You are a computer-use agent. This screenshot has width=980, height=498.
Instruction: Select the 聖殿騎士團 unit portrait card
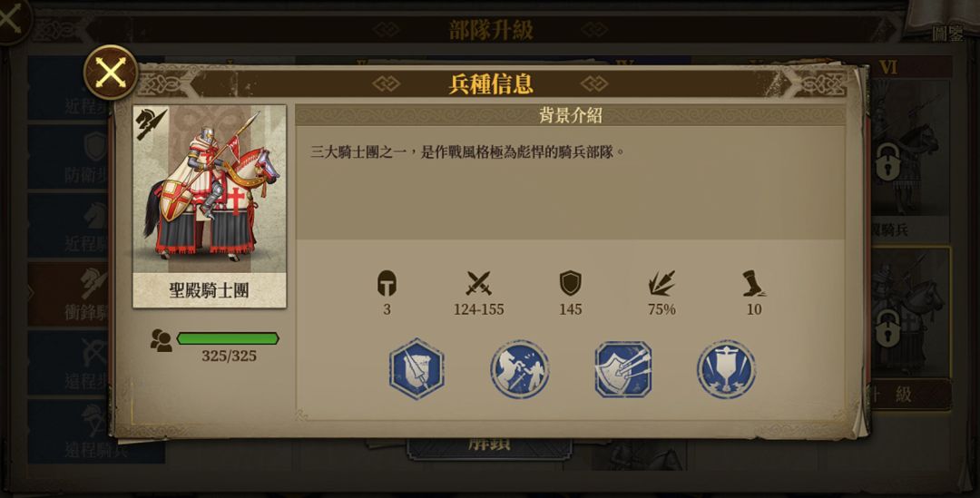pyautogui.click(x=210, y=206)
